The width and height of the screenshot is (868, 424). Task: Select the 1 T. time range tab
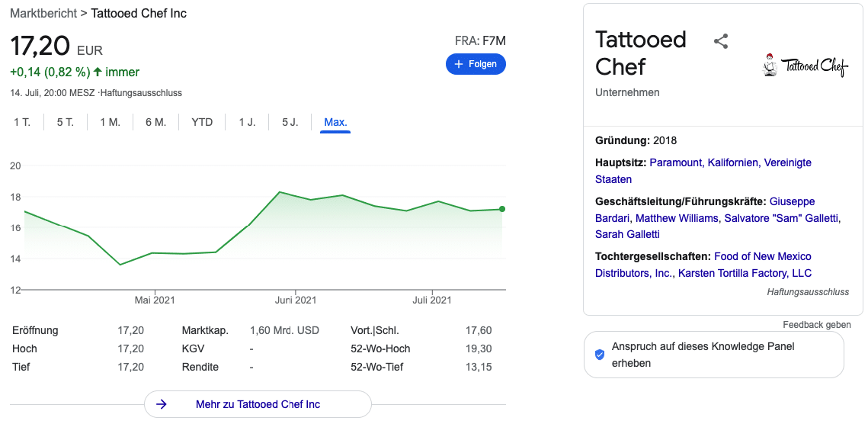pyautogui.click(x=22, y=123)
